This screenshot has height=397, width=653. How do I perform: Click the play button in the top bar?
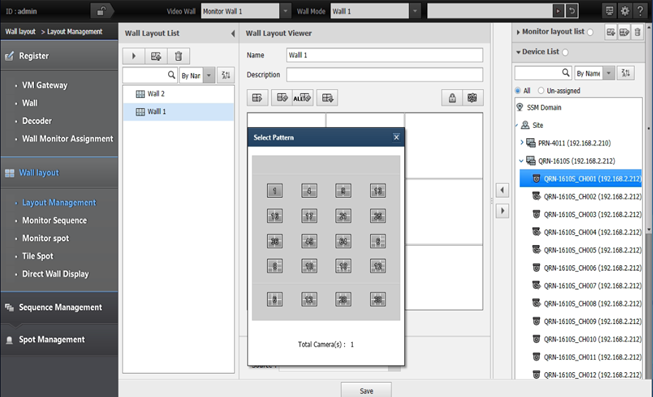(x=558, y=11)
